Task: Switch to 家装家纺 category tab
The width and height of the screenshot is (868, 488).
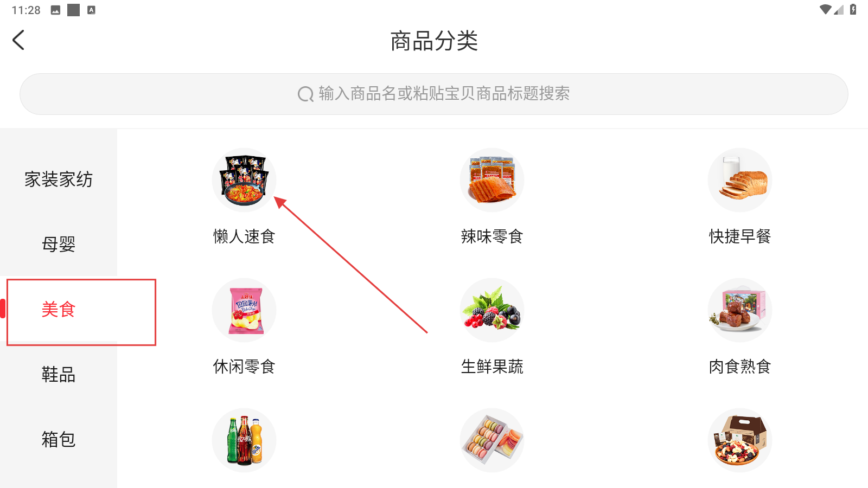Action: 59,179
